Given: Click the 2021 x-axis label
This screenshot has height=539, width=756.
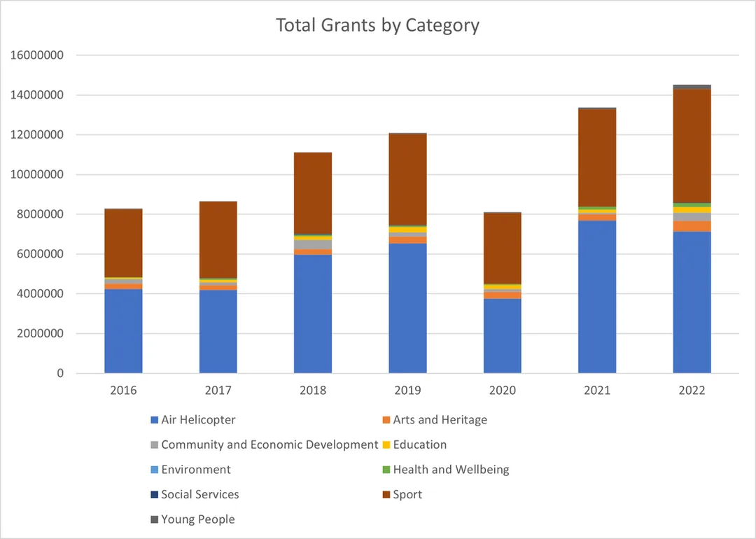Looking at the screenshot, I should pos(597,391).
